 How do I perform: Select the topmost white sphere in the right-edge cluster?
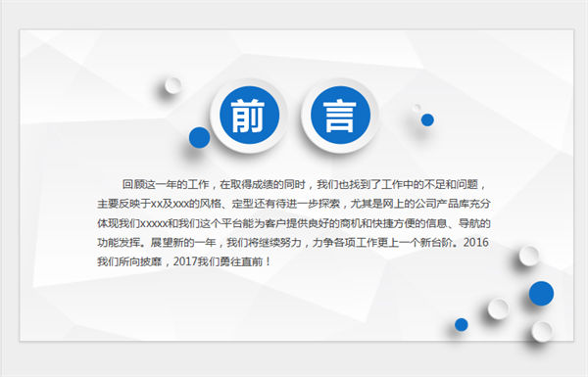tap(529, 256)
